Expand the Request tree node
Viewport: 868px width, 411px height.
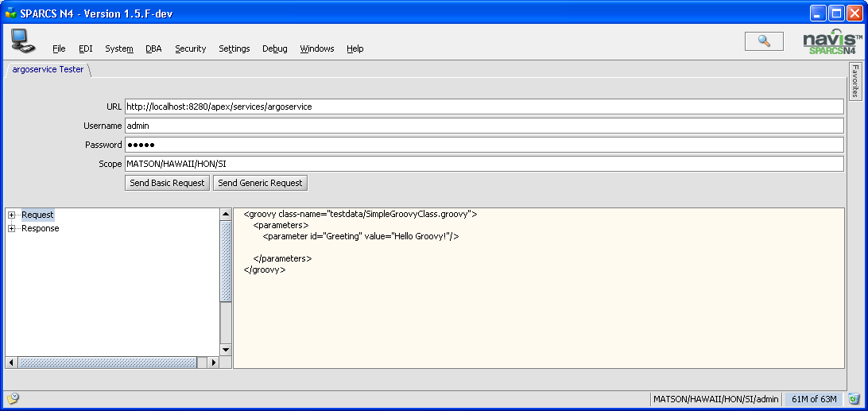[x=12, y=215]
